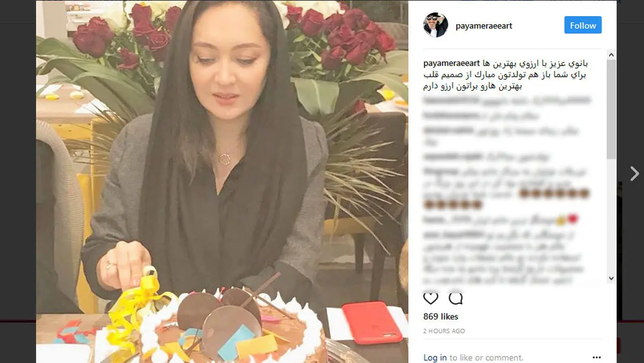Open payameraeeart username in post header
The height and width of the screenshot is (363, 644).
click(x=484, y=26)
